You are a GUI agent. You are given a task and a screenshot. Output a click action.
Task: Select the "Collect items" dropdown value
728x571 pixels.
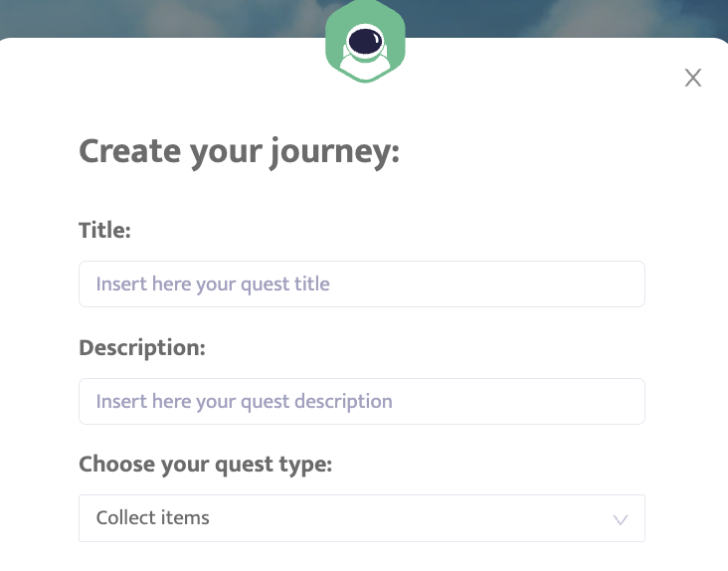pyautogui.click(x=153, y=518)
